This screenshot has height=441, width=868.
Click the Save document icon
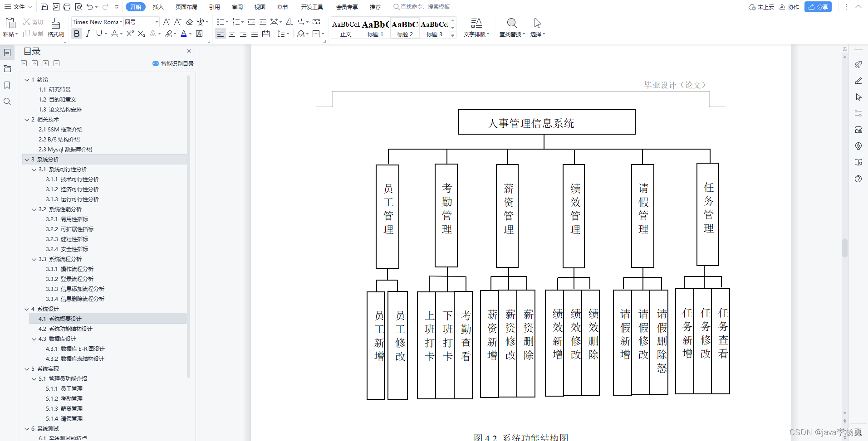(x=44, y=7)
